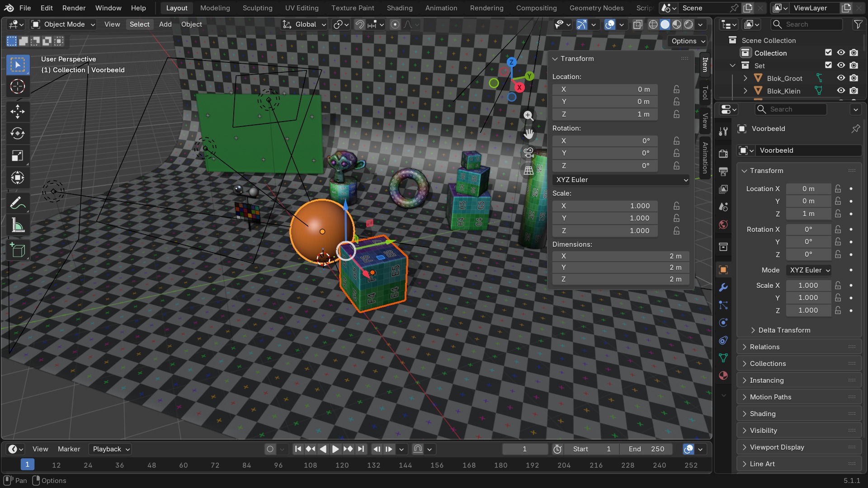Select the Scale tool

18,155
